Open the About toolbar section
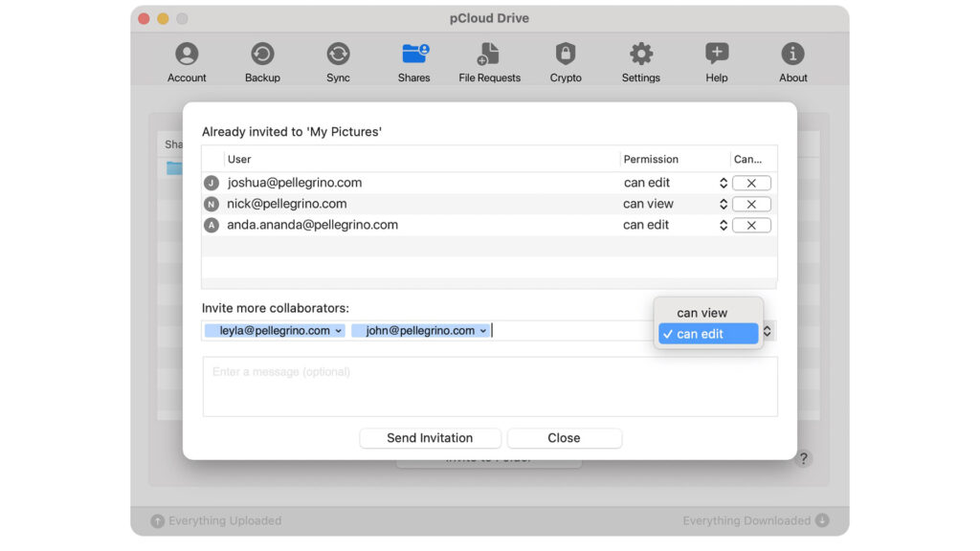The height and width of the screenshot is (551, 980). click(792, 62)
